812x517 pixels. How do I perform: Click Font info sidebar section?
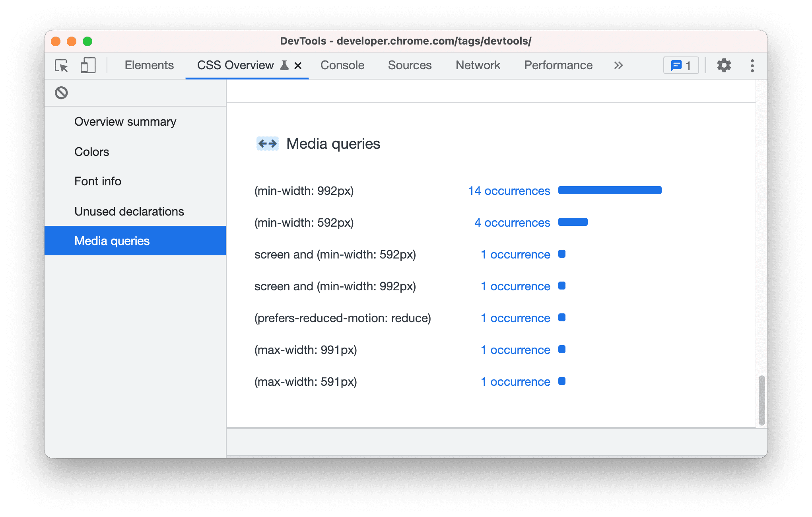pyautogui.click(x=98, y=181)
